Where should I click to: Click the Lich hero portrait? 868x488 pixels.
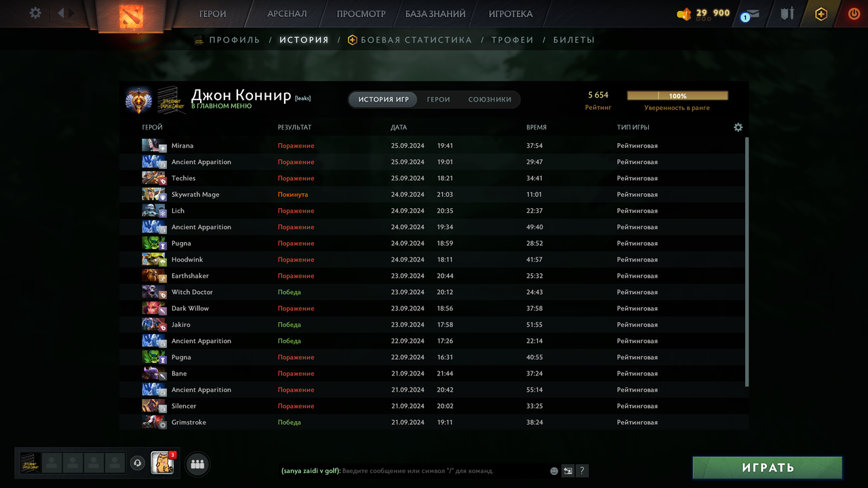(154, 211)
